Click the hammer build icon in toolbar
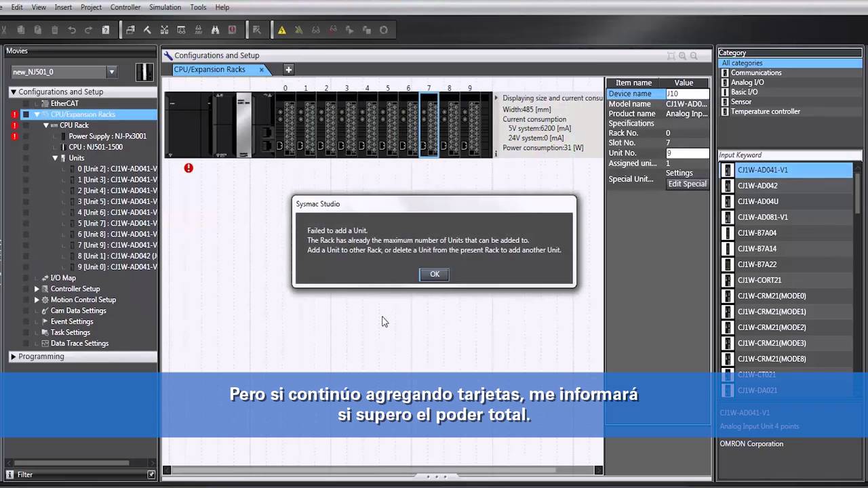868x488 pixels. [x=147, y=30]
